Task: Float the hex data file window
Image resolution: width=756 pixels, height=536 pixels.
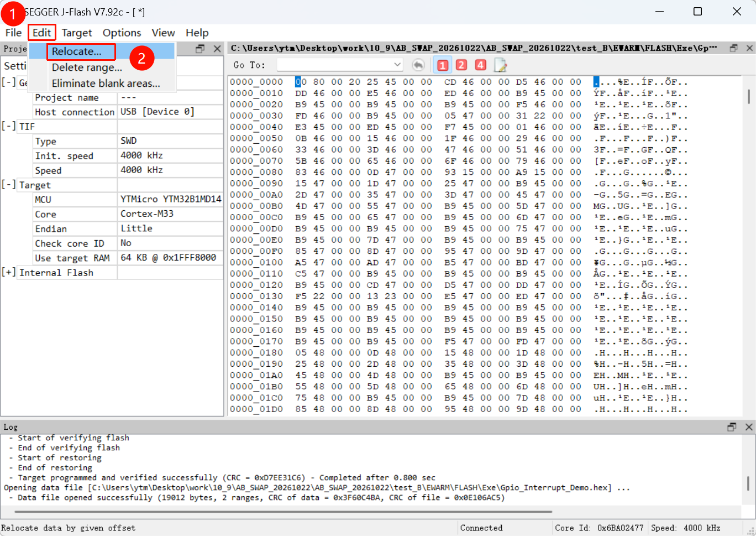Action: pos(734,48)
